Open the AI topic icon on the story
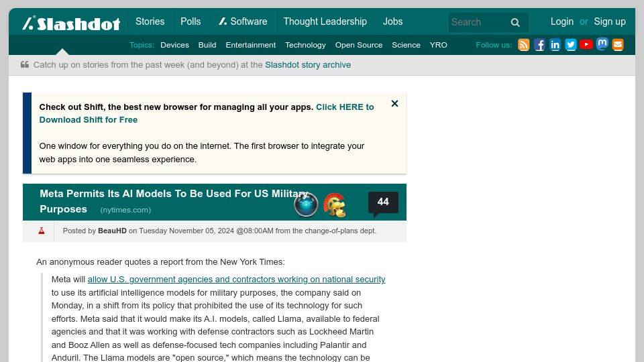 point(306,204)
